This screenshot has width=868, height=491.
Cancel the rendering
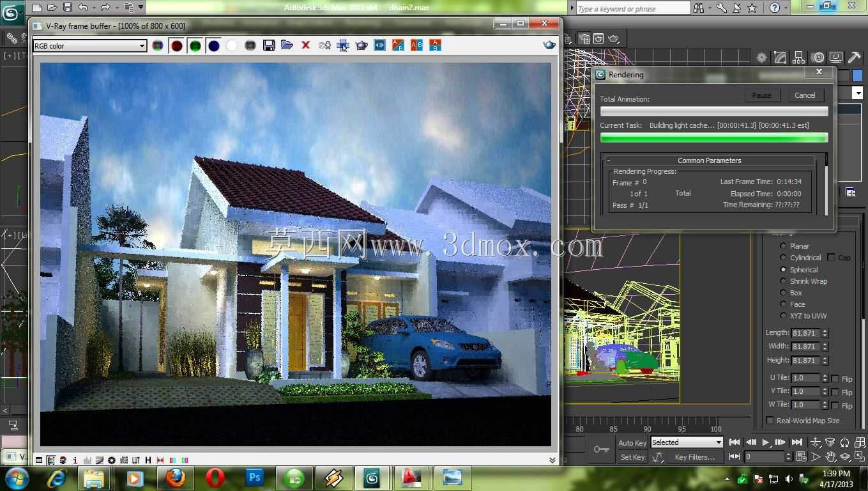click(x=805, y=95)
